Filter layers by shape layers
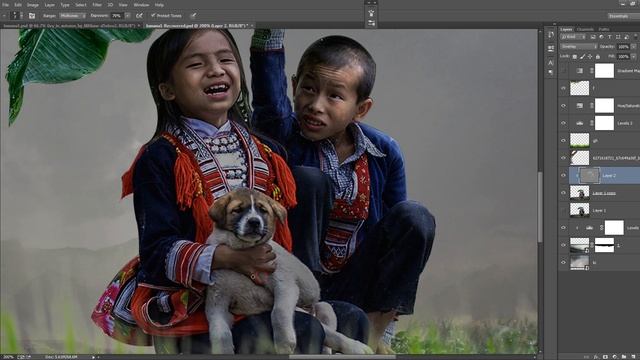This screenshot has width=640, height=360. click(618, 37)
